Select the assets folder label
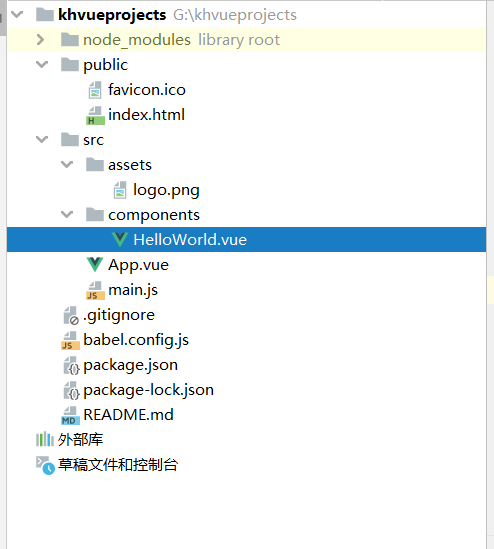 pos(130,165)
